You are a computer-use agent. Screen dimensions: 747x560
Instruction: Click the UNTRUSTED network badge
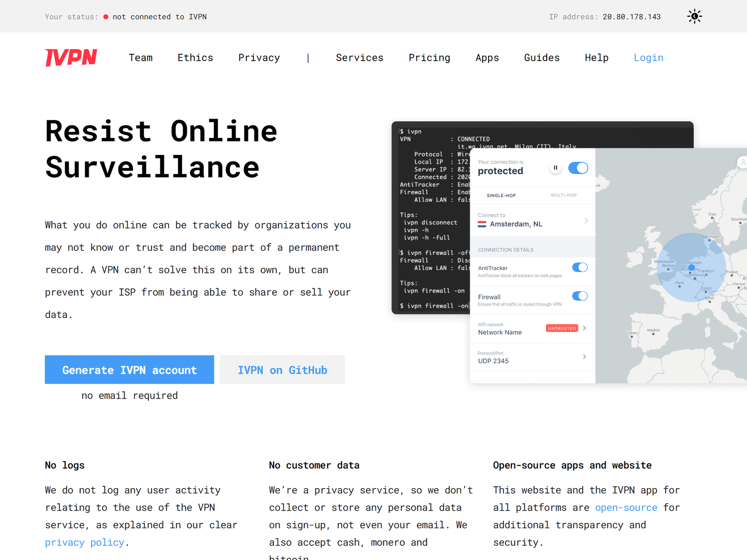pyautogui.click(x=562, y=328)
